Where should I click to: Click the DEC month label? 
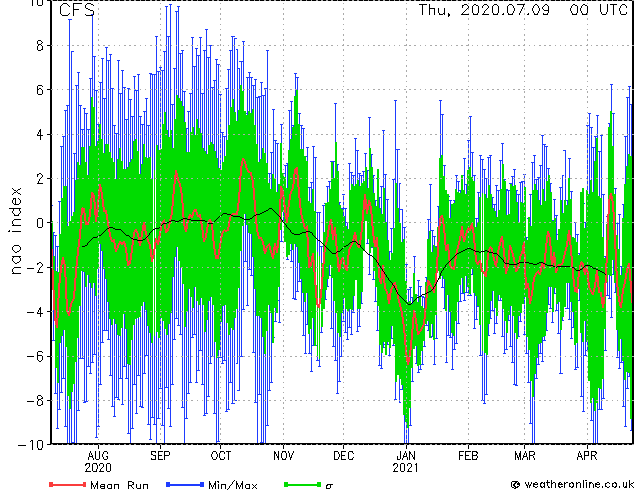pos(344,456)
